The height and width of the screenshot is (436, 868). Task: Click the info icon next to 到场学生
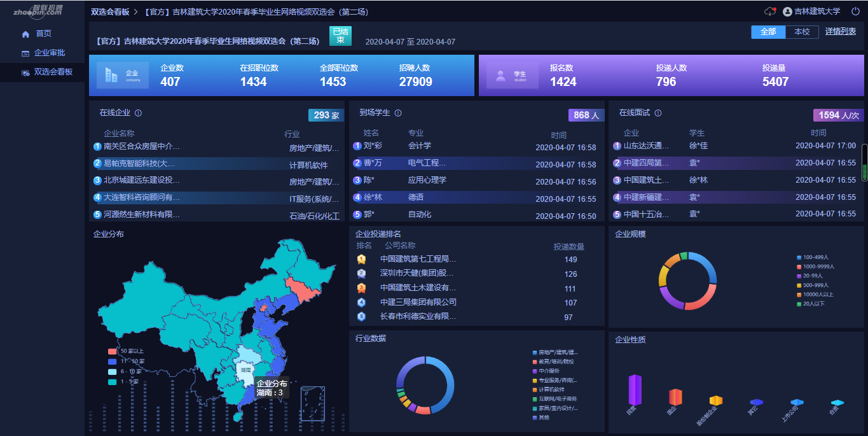click(x=398, y=113)
